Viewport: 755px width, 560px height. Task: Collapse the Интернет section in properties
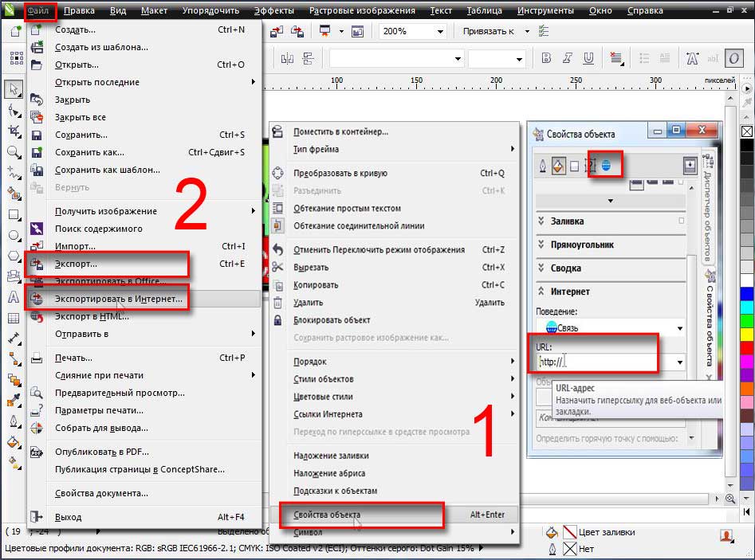tap(541, 292)
